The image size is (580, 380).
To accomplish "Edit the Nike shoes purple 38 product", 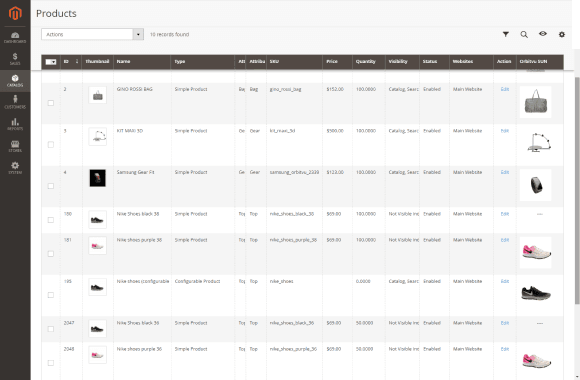I will 505,240.
